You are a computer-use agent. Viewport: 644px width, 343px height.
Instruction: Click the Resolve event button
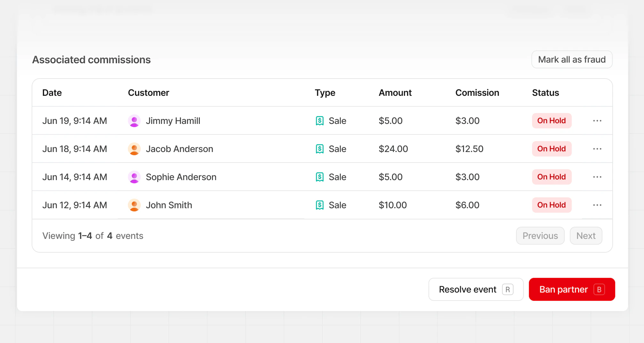point(476,289)
